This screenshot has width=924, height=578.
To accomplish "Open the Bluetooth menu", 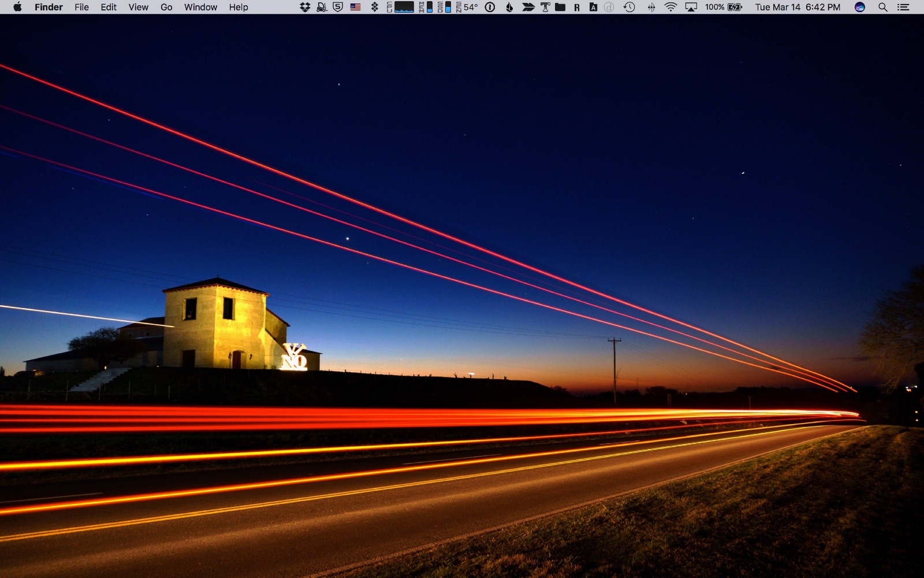I will click(x=651, y=8).
